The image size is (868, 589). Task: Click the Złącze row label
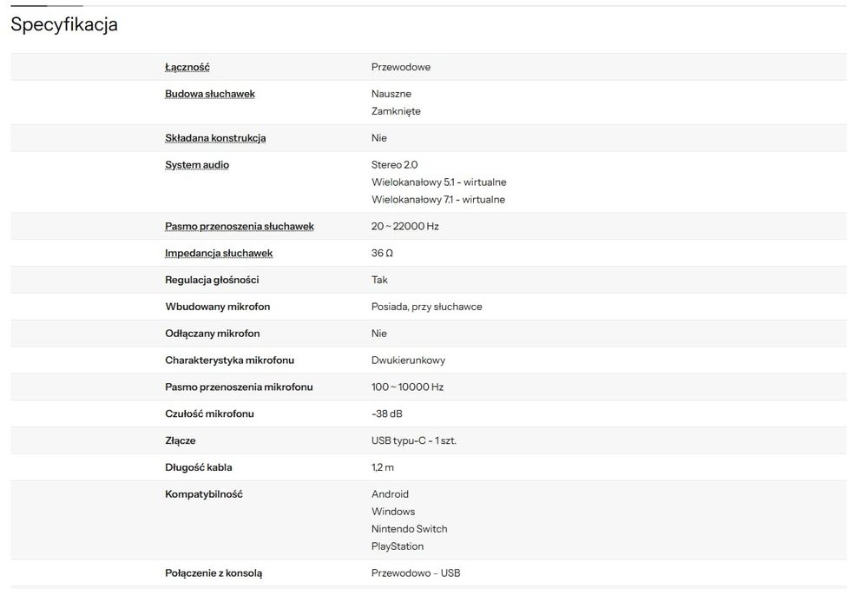click(180, 441)
